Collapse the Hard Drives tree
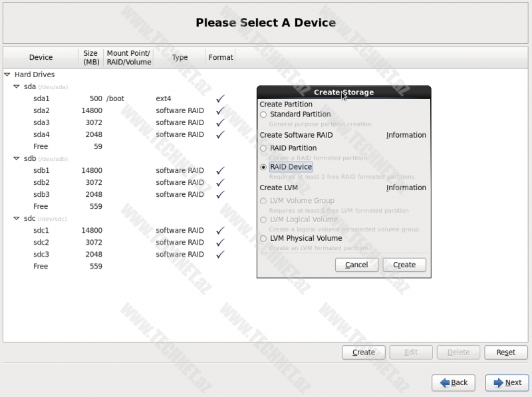 pyautogui.click(x=7, y=74)
